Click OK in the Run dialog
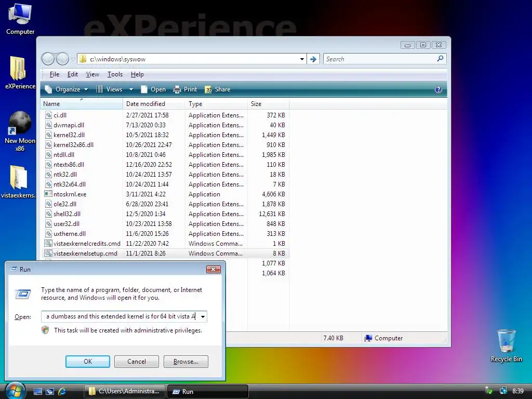Image resolution: width=532 pixels, height=399 pixels. (x=87, y=362)
